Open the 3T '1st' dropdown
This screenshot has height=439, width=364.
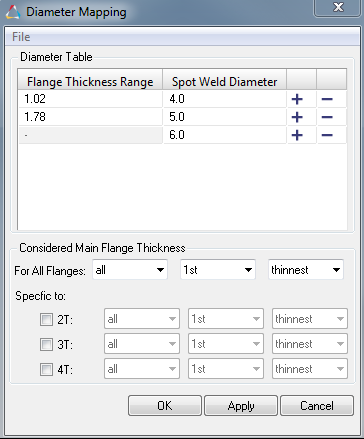226,344
